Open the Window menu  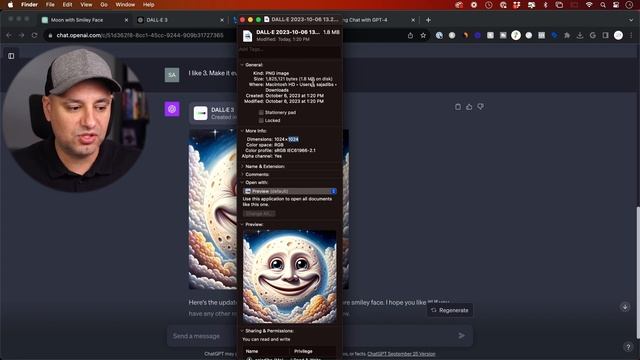(x=125, y=5)
